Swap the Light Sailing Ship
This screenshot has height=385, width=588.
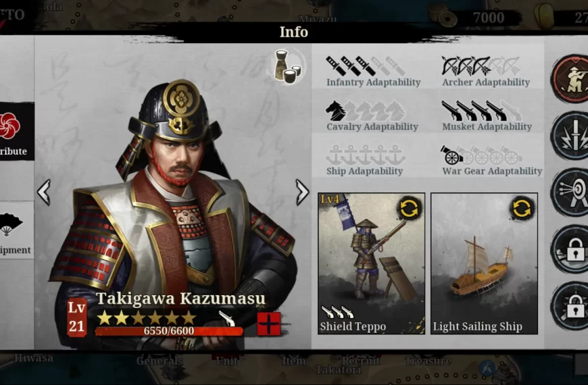tap(522, 208)
